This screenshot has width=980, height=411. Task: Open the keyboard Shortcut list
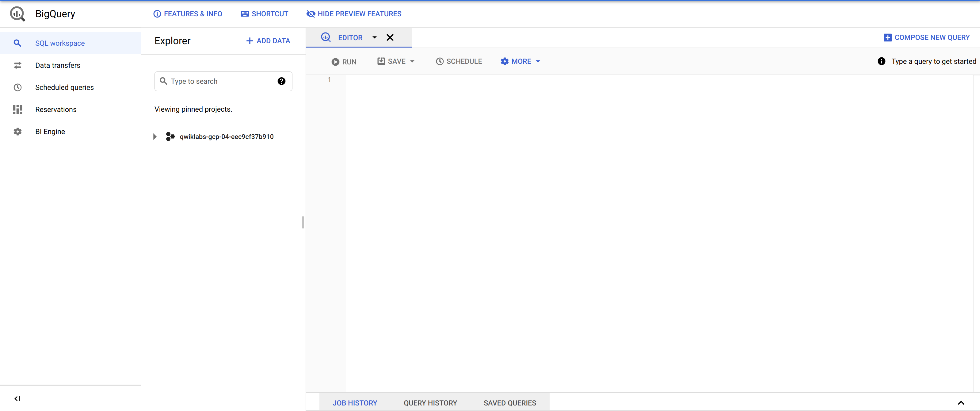[x=265, y=14]
